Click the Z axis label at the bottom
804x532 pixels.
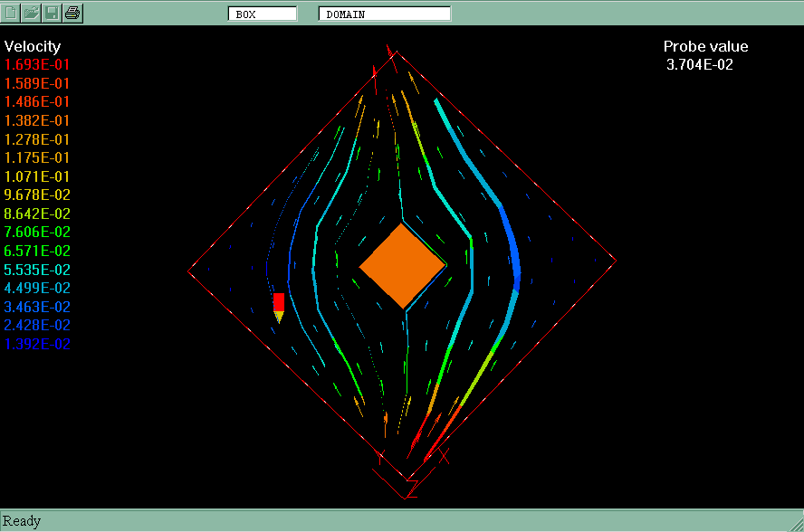pos(411,489)
